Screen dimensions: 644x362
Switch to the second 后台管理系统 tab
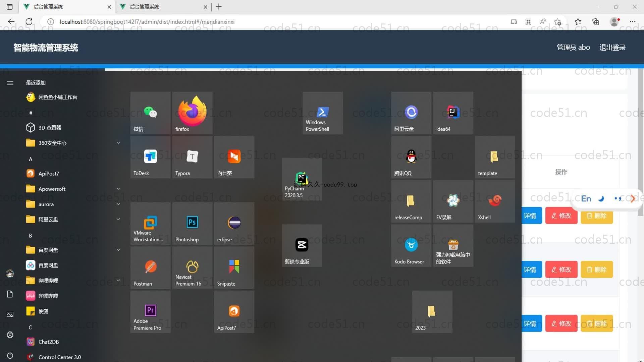pyautogui.click(x=163, y=7)
